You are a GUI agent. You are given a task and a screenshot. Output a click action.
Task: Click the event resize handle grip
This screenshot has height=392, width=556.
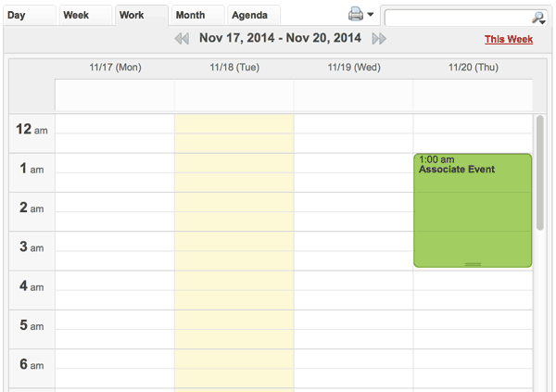473,264
